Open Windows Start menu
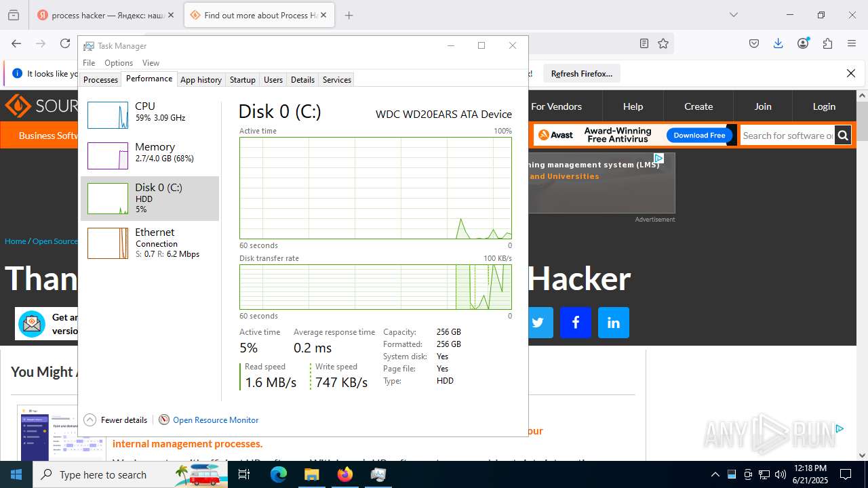This screenshot has height=488, width=868. 16,474
